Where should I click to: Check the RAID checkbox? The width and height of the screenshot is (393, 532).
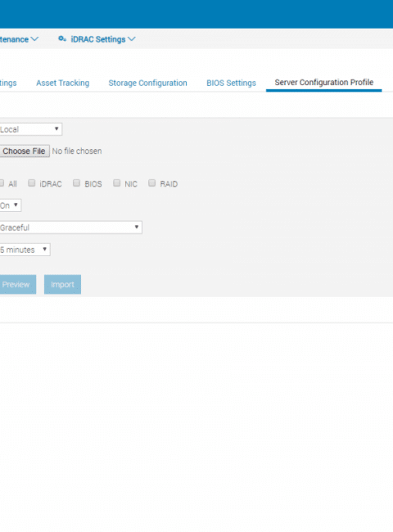click(x=151, y=183)
